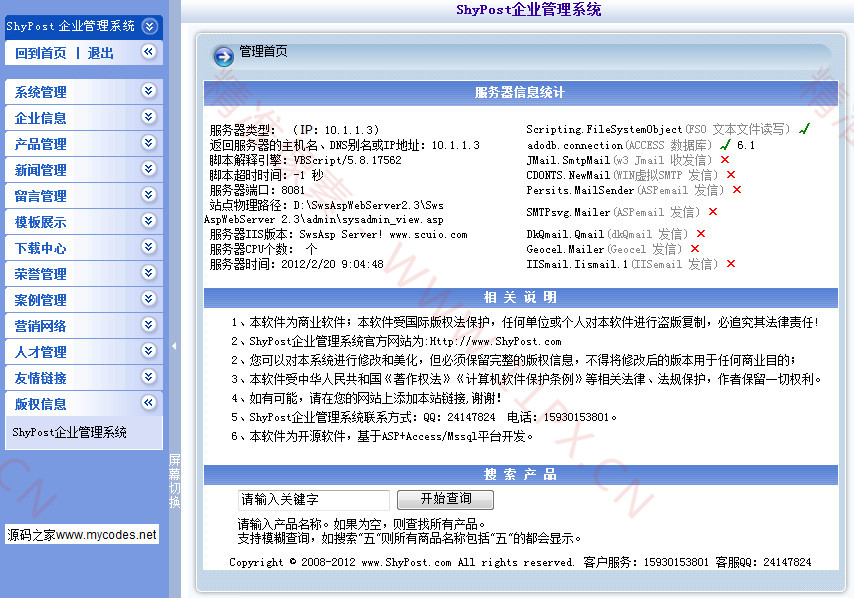The image size is (854, 598).
Task: Click red X beside JMail.SmtpMail
Action: pos(725,160)
